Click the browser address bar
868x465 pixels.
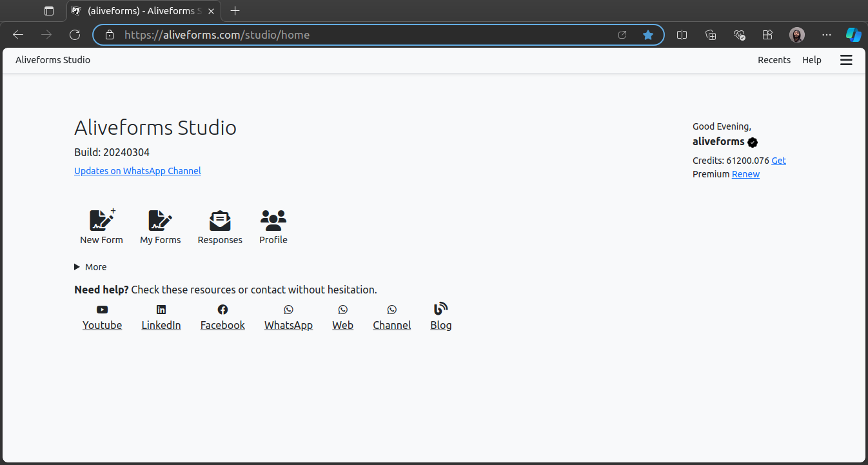[361, 35]
